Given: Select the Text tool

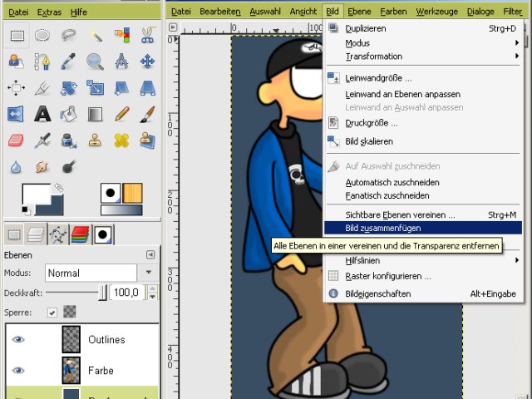Looking at the screenshot, I should [42, 114].
